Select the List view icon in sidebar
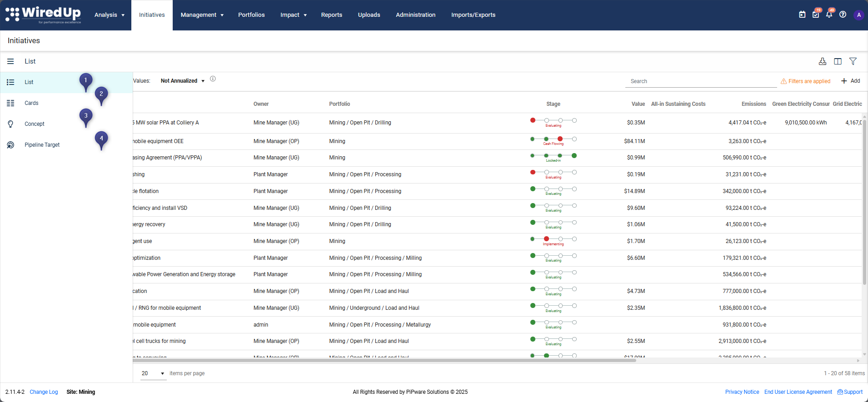Image resolution: width=868 pixels, height=402 pixels. point(10,82)
